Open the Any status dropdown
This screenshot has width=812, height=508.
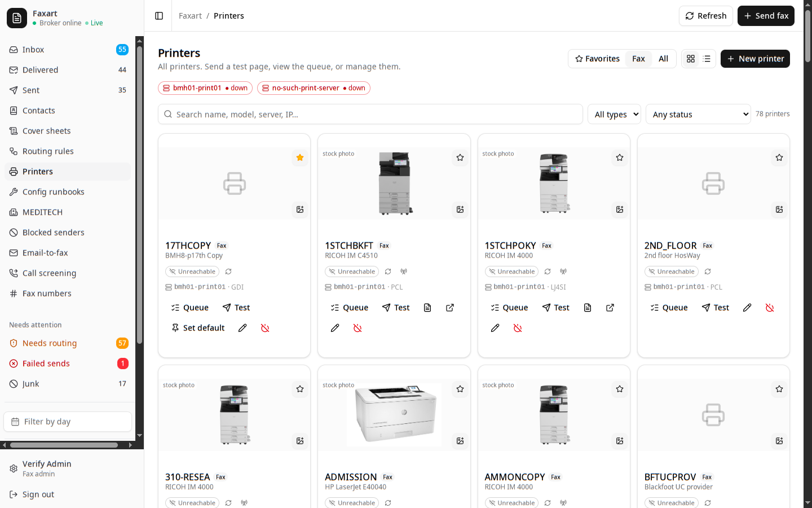click(x=698, y=114)
